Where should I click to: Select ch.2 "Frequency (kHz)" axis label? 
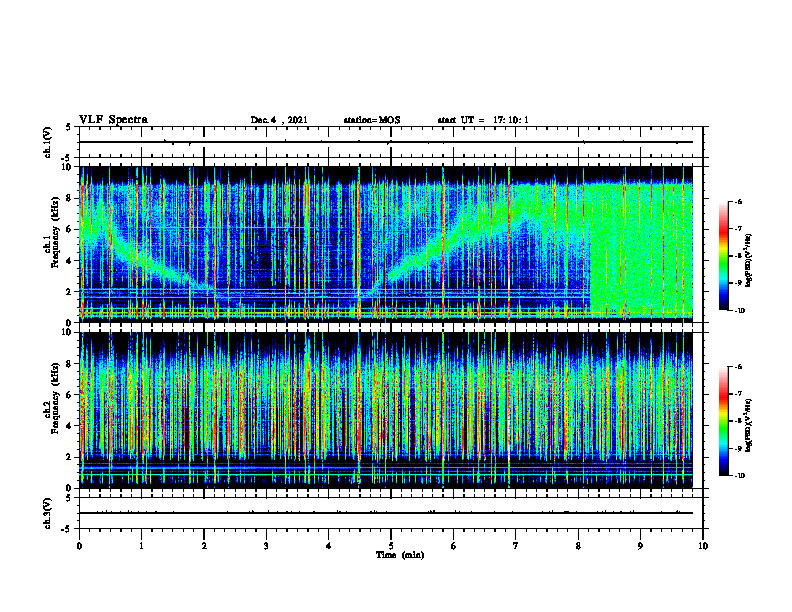56,398
